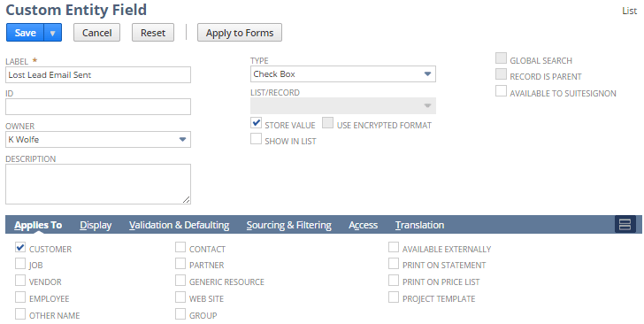Check the Web Site checkbox
Screen dimensions: 644x324
pyautogui.click(x=180, y=297)
